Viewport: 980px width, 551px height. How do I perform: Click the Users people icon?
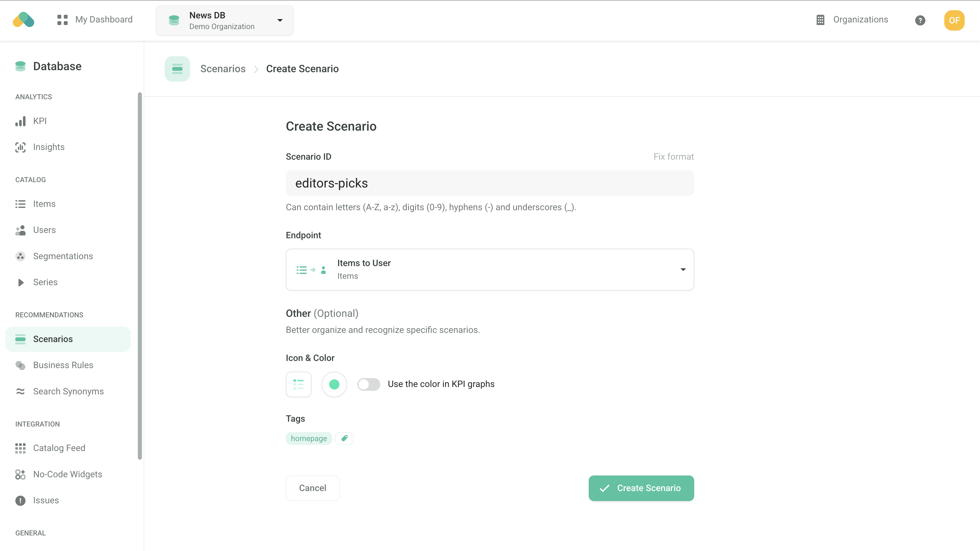pyautogui.click(x=20, y=230)
